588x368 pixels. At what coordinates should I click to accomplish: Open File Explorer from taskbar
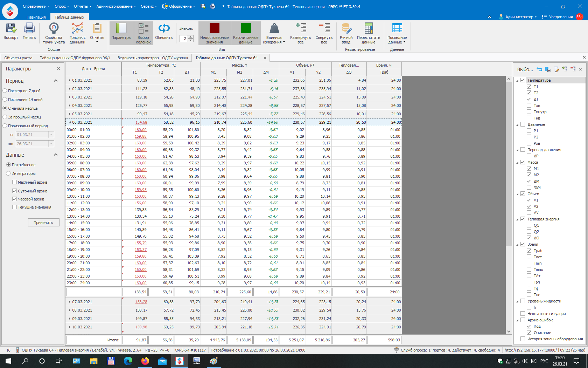(93, 361)
